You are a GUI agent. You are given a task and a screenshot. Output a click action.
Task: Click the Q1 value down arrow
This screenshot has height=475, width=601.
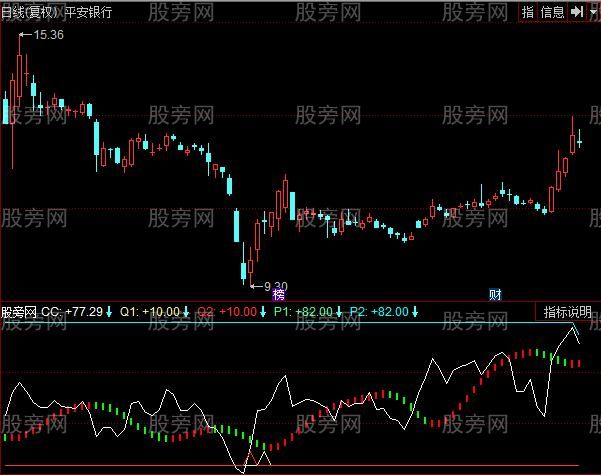click(x=185, y=312)
